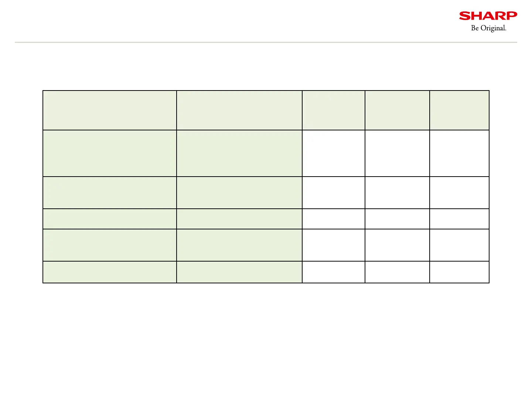This screenshot has height=399, width=532.
Task: Select first white cell in second table row
Action: (334, 153)
